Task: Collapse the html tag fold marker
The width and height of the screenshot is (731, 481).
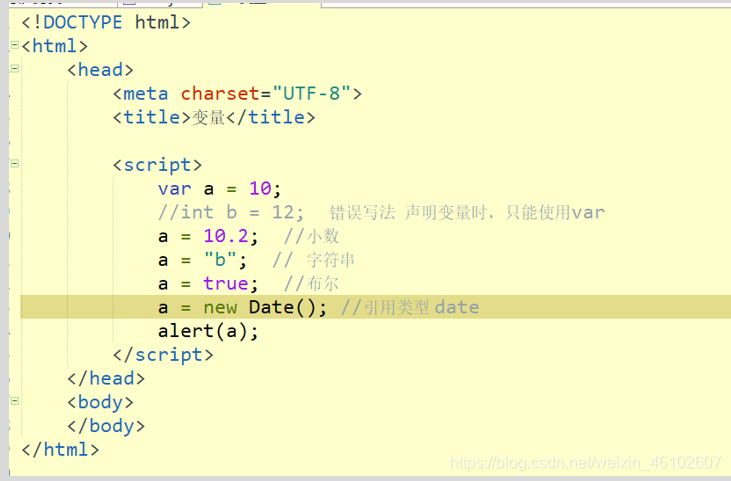Action: pos(14,45)
